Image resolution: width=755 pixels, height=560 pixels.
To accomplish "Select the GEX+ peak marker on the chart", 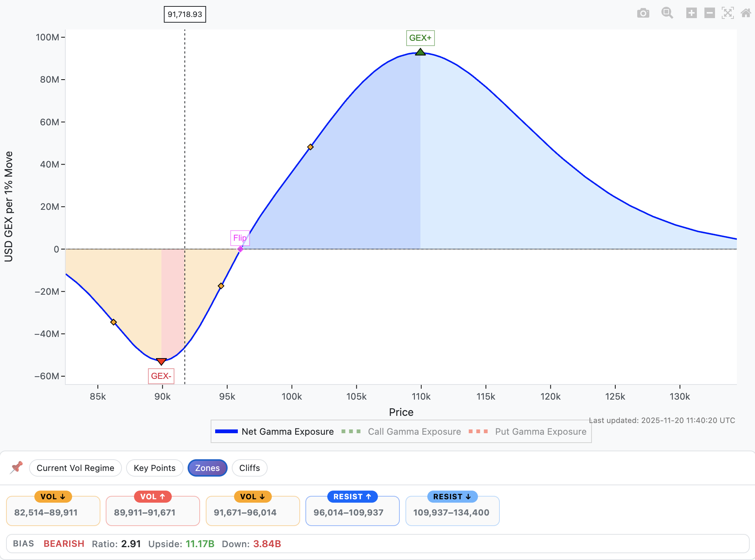I will [420, 52].
